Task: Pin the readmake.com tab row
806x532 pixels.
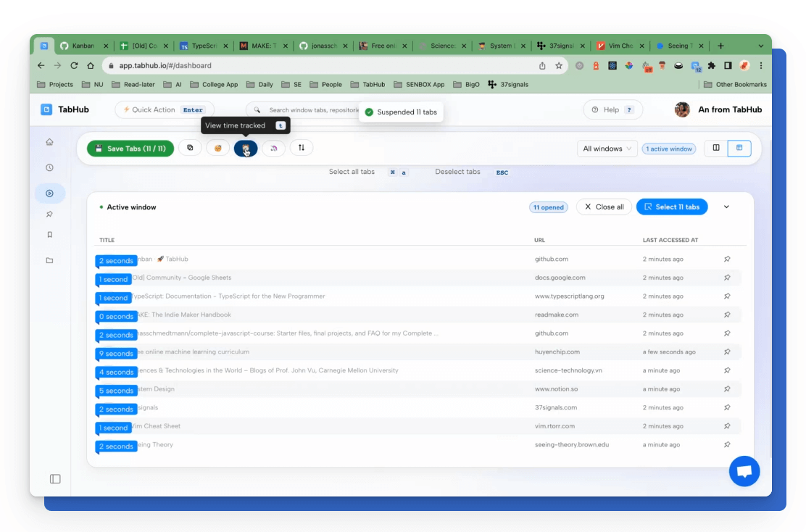Action: tap(727, 315)
